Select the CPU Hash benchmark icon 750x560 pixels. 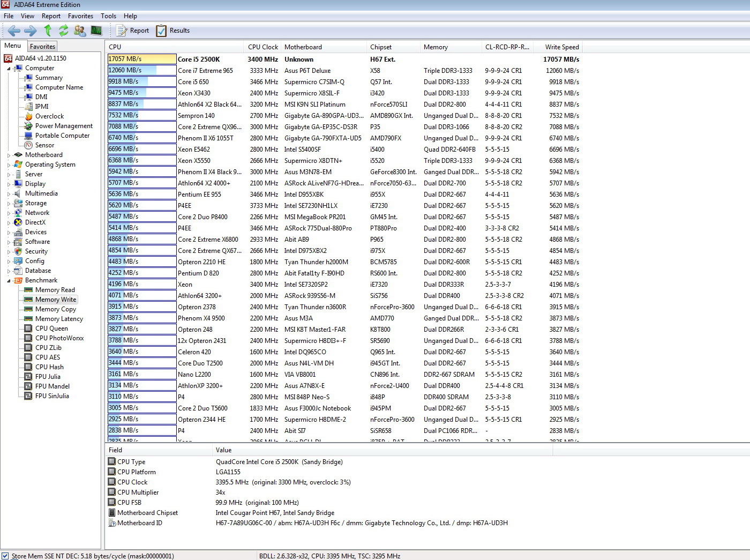tap(28, 367)
